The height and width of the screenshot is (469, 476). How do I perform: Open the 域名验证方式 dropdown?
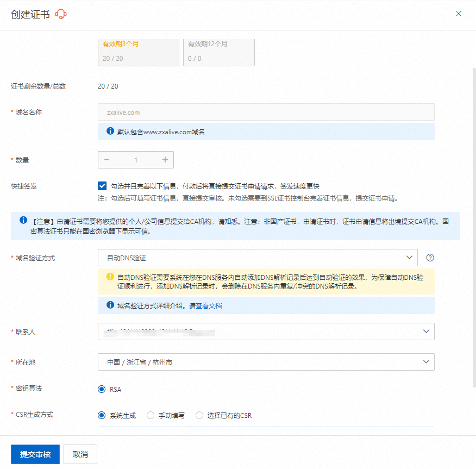pos(258,258)
